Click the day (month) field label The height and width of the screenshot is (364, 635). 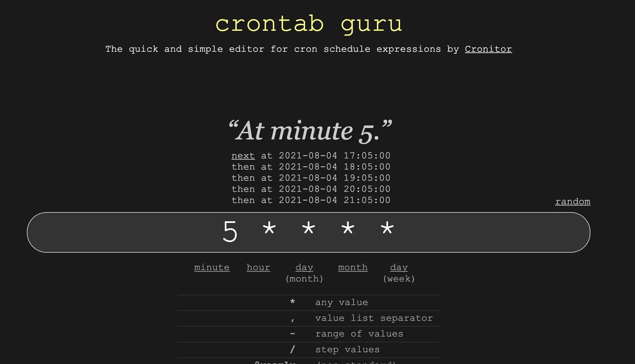[x=304, y=272]
